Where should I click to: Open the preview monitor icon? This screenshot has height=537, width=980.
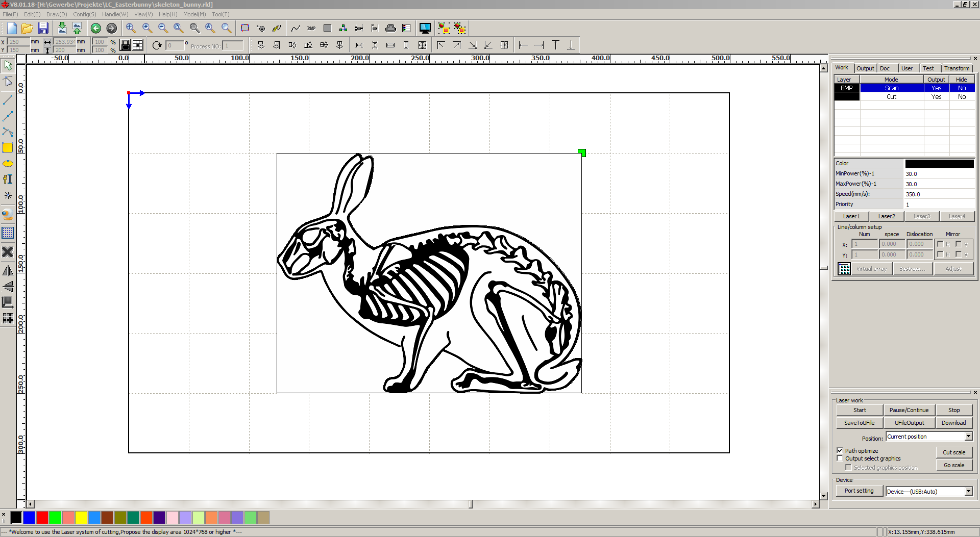pyautogui.click(x=425, y=28)
